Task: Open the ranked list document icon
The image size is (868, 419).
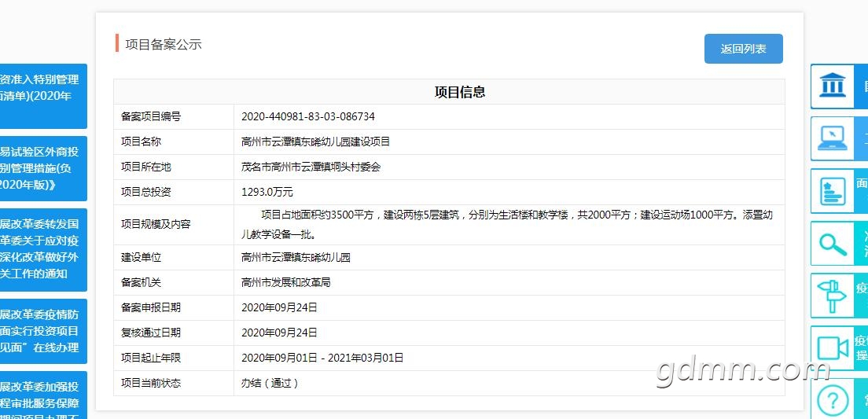Action: [x=833, y=191]
